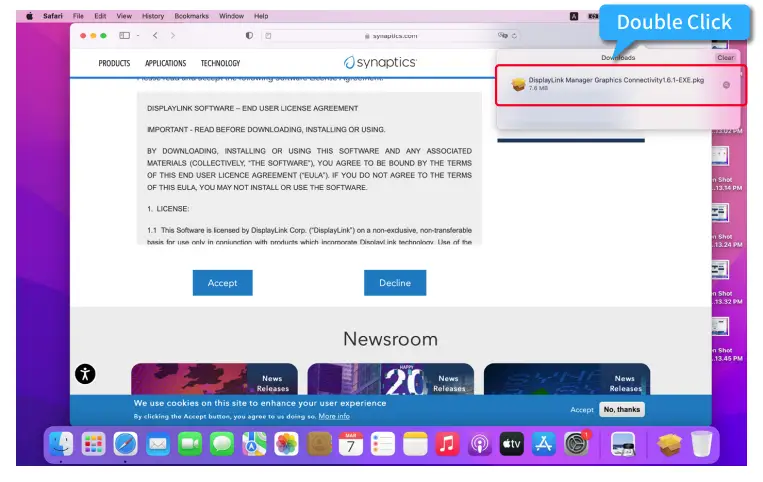Open Messages from the Dock

(222, 444)
